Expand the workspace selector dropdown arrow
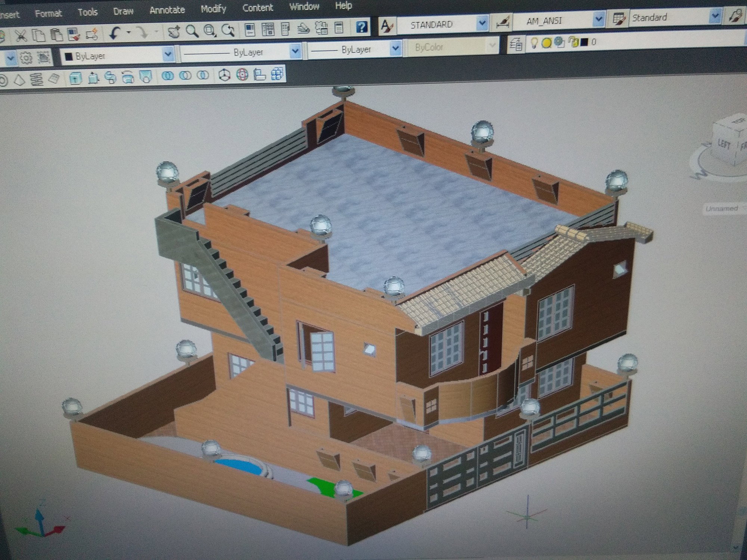This screenshot has height=560, width=747. click(x=10, y=59)
